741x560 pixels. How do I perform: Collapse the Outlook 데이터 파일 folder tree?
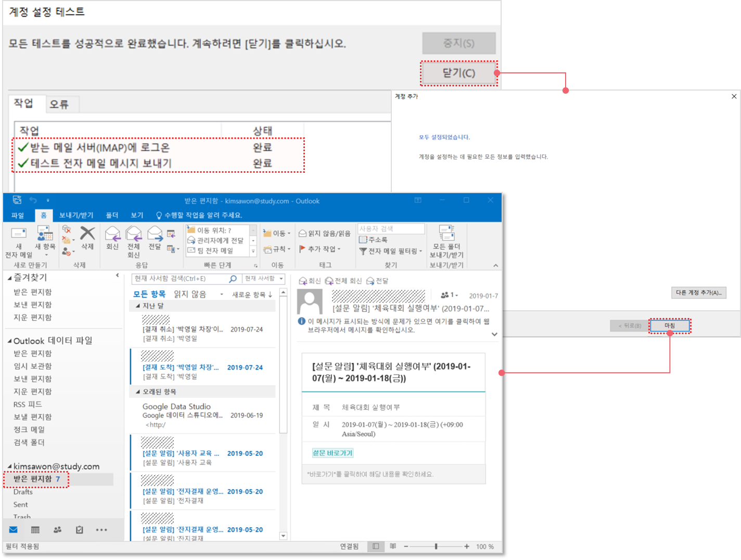click(9, 341)
